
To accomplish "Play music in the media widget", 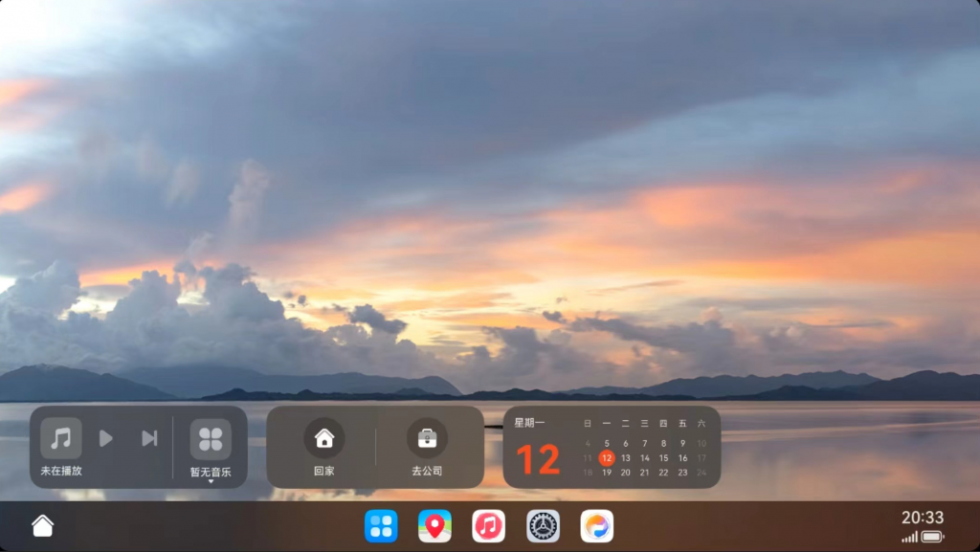I will coord(106,438).
